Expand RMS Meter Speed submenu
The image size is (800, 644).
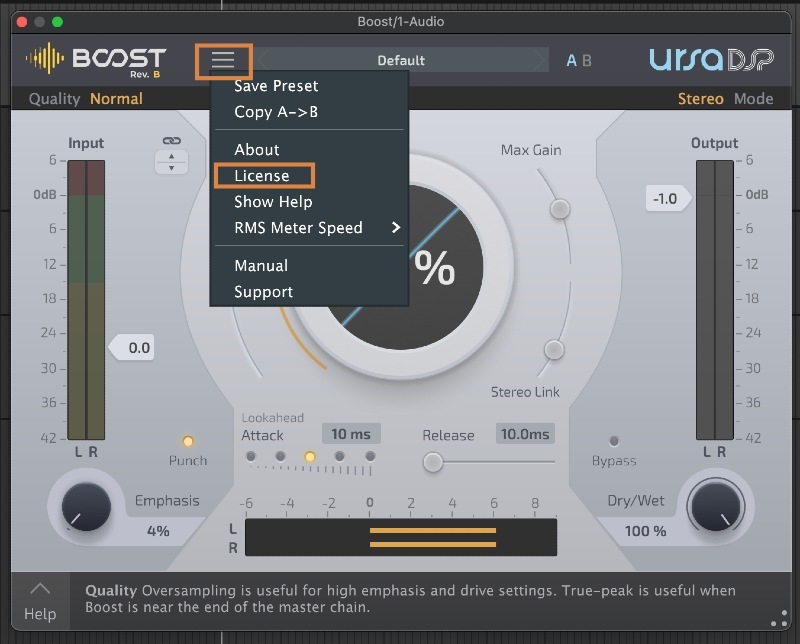[x=309, y=228]
